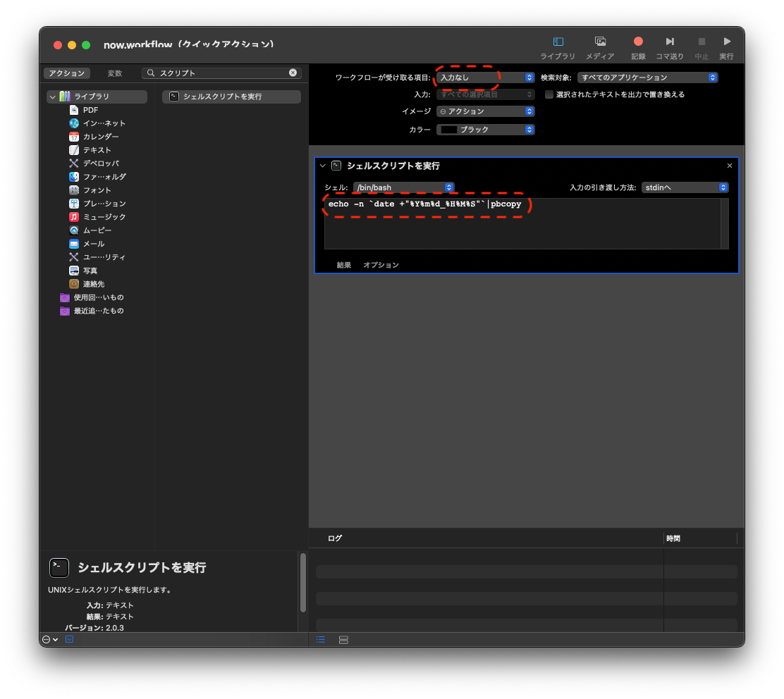This screenshot has height=699, width=784.
Task: Click the script editor's vertical scrollbar
Action: point(725,223)
